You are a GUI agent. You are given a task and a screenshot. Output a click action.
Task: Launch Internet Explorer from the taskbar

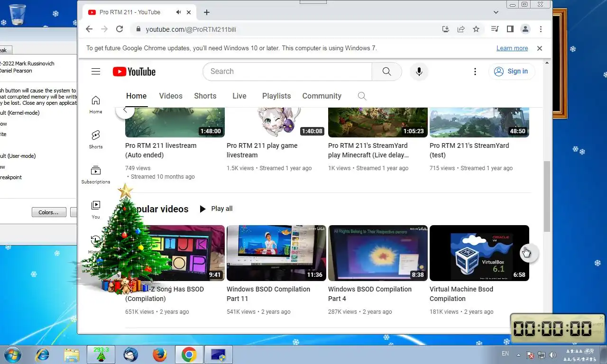point(42,355)
